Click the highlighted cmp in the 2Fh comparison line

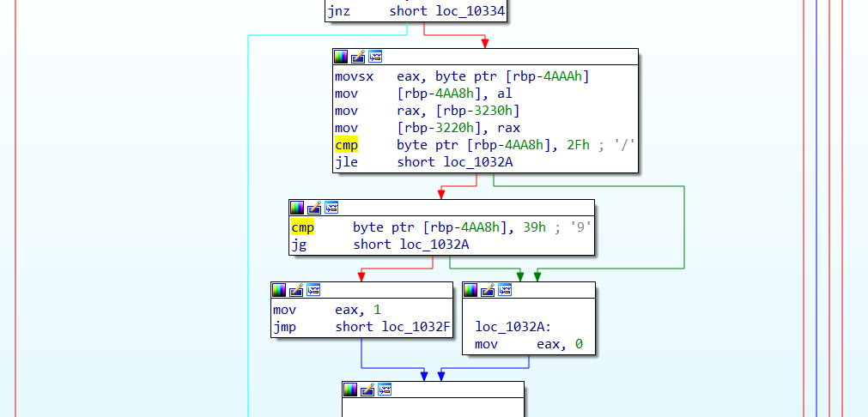(x=347, y=145)
